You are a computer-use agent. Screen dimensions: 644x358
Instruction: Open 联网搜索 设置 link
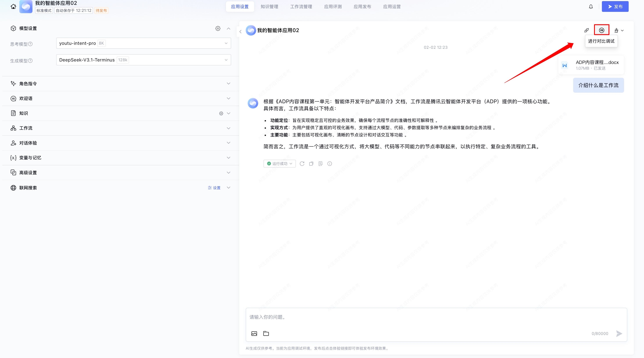coord(214,188)
